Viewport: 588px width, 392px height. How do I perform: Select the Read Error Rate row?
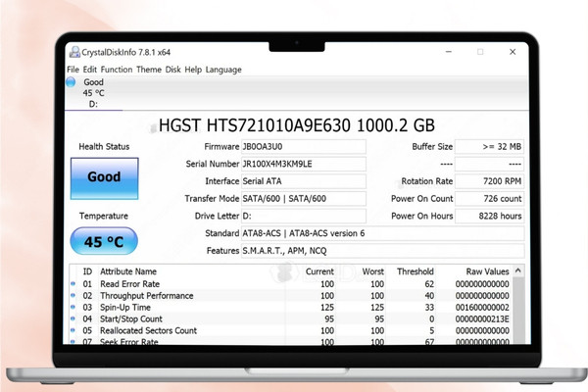pyautogui.click(x=291, y=284)
